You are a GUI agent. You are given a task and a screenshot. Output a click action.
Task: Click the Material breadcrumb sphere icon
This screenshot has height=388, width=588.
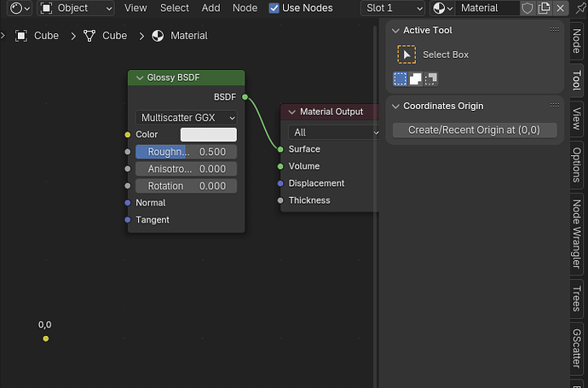coord(158,36)
